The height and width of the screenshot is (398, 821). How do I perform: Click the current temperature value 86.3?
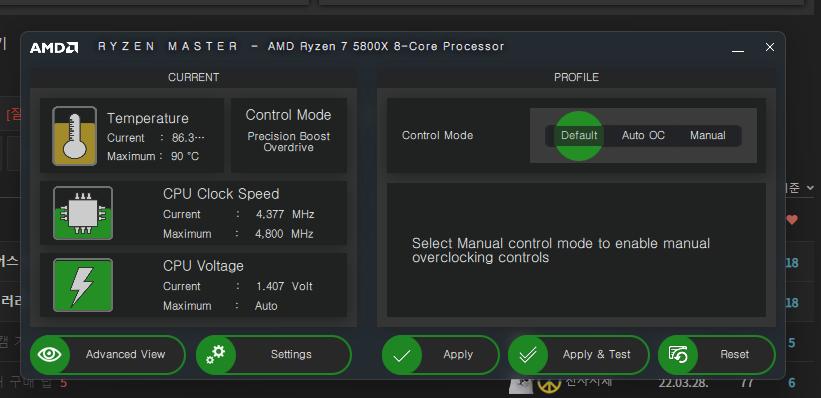pyautogui.click(x=189, y=138)
